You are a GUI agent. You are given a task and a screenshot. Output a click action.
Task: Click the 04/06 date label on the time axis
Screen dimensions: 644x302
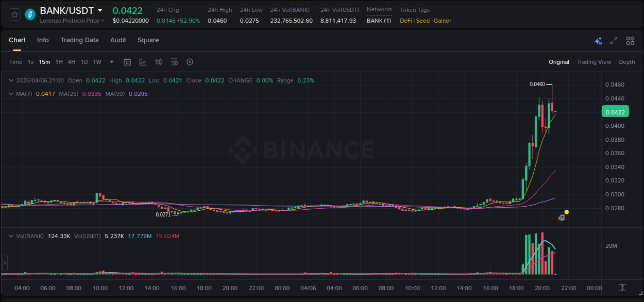tap(308, 288)
